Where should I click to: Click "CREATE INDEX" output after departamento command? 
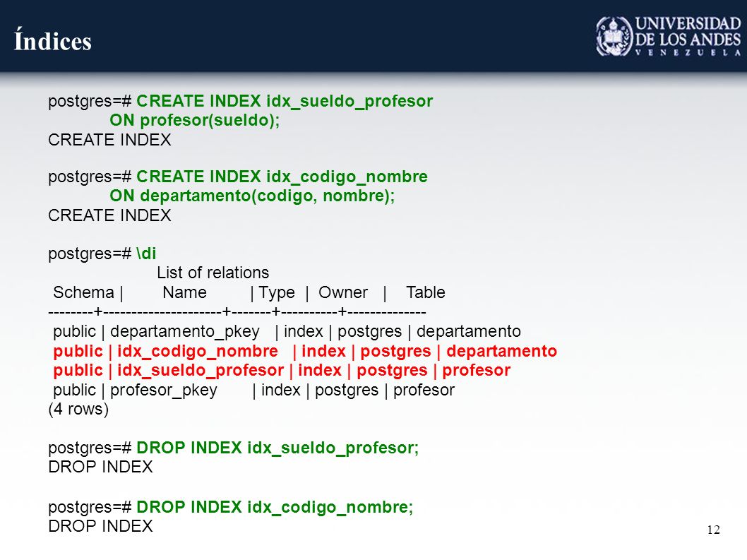click(x=109, y=215)
